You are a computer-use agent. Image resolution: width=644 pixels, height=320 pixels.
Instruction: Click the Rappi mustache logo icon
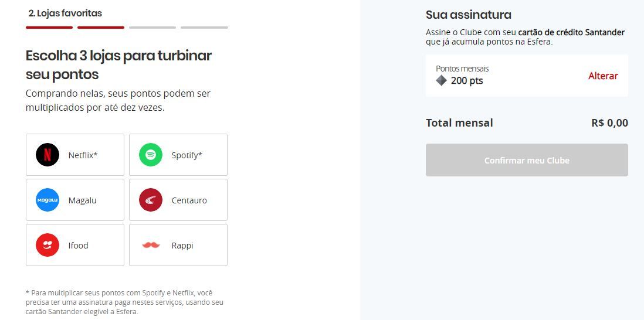tap(151, 245)
